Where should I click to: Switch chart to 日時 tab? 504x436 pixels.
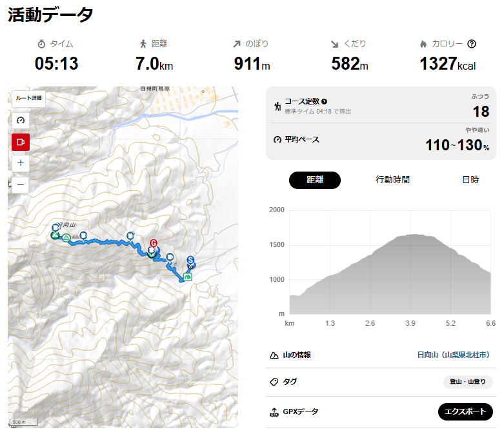(470, 179)
